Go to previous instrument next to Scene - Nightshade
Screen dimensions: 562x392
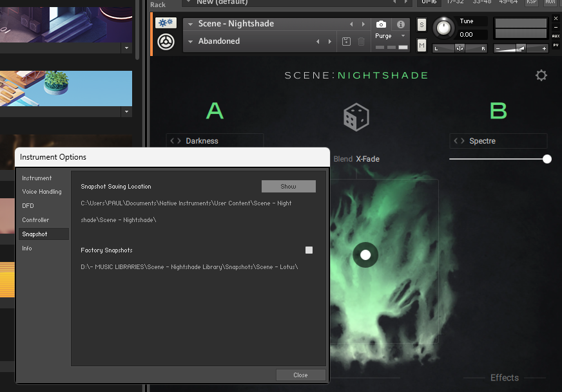pos(351,24)
